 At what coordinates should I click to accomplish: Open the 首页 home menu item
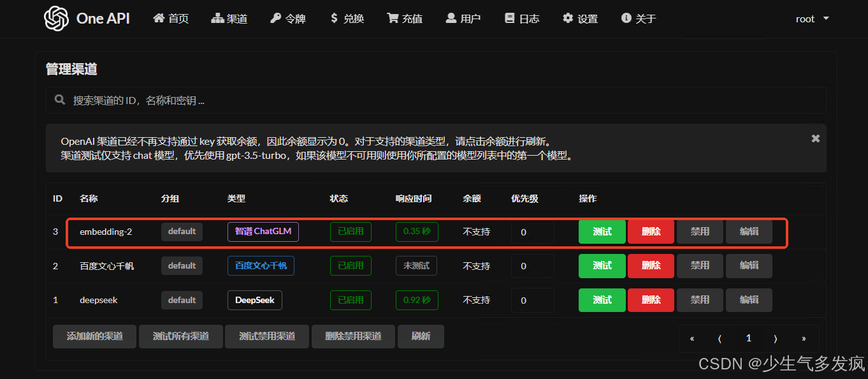[171, 19]
